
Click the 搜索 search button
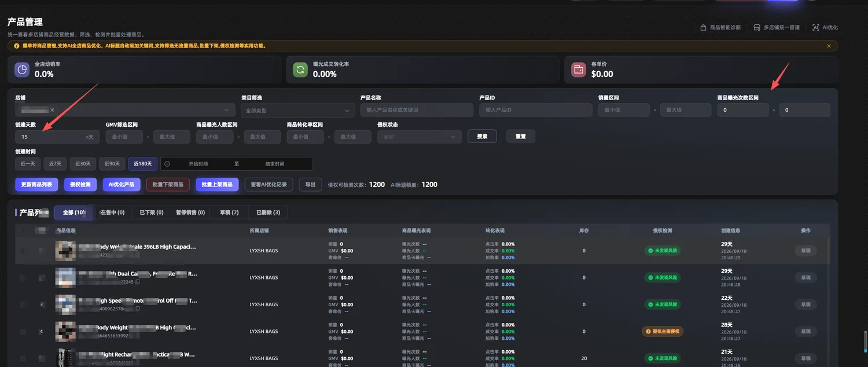coord(482,137)
